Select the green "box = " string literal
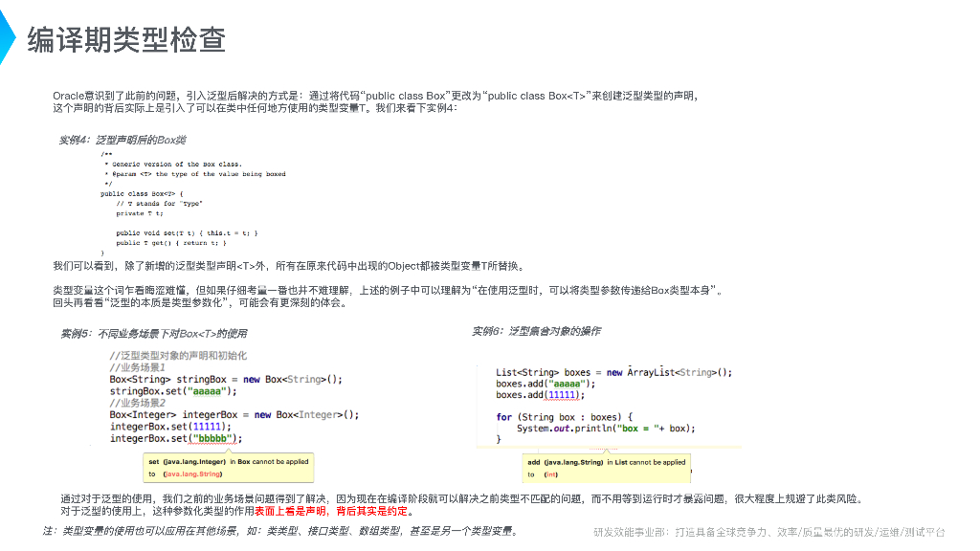 coord(637,428)
